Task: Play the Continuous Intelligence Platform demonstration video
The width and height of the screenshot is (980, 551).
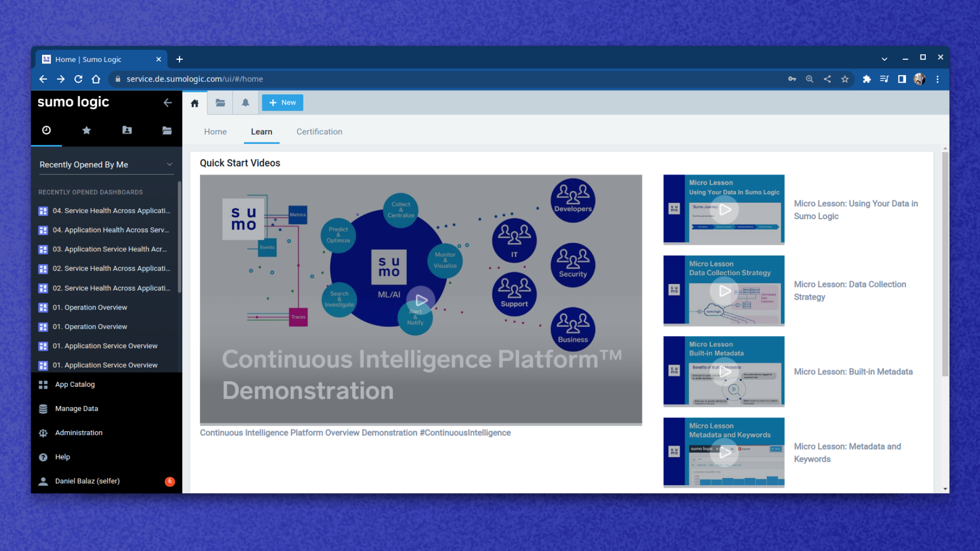Action: coord(421,300)
